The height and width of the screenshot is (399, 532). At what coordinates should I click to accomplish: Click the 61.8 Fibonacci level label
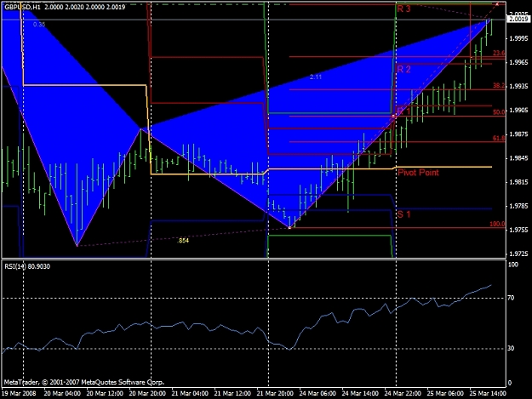tap(499, 138)
